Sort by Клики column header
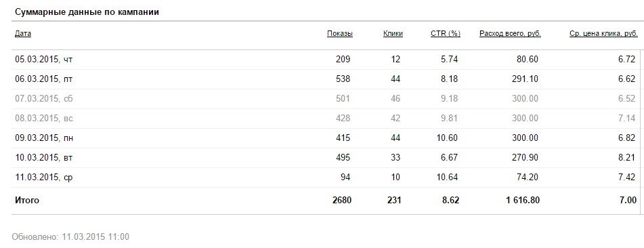The width and height of the screenshot is (644, 248). coord(393,34)
